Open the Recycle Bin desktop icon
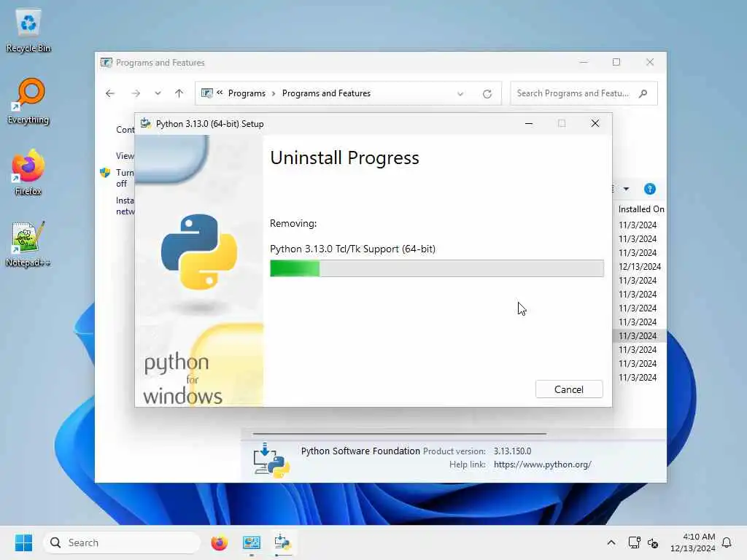The width and height of the screenshot is (747, 560). point(28,31)
